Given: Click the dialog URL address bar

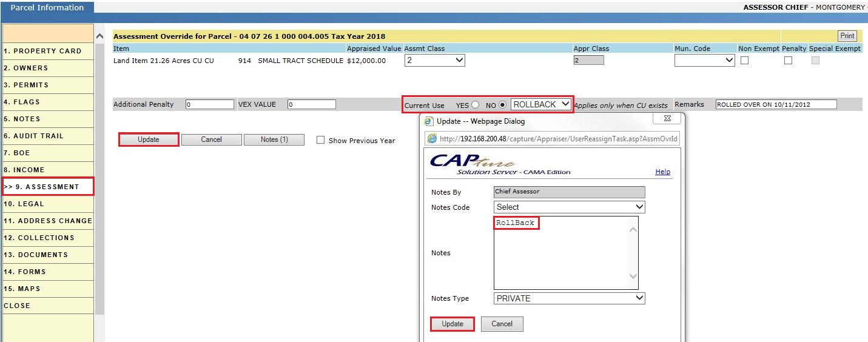Looking at the screenshot, I should point(553,138).
